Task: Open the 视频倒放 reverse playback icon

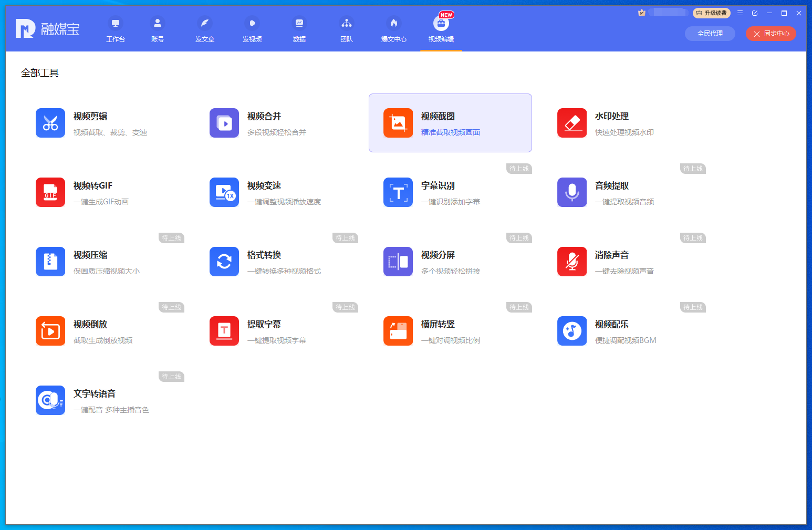Action: pyautogui.click(x=50, y=331)
